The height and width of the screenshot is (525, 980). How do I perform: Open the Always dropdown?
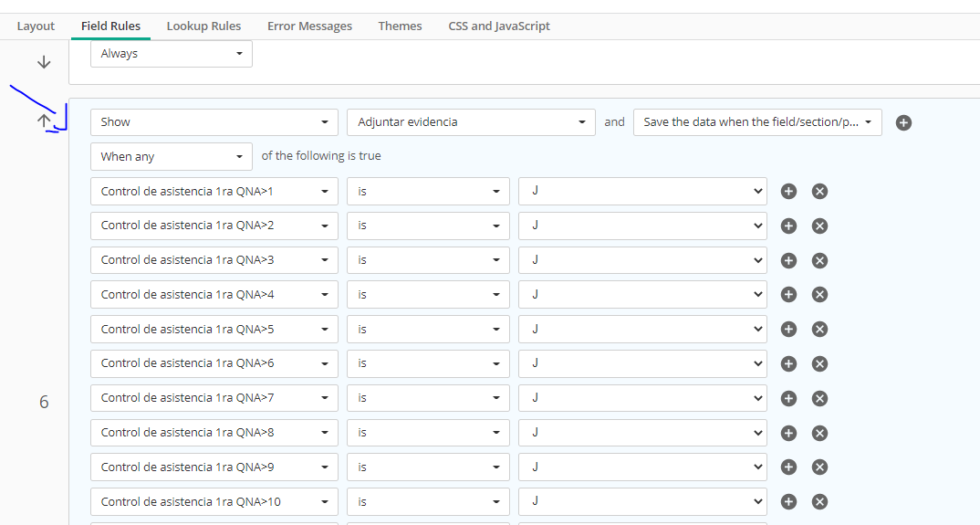coord(172,54)
